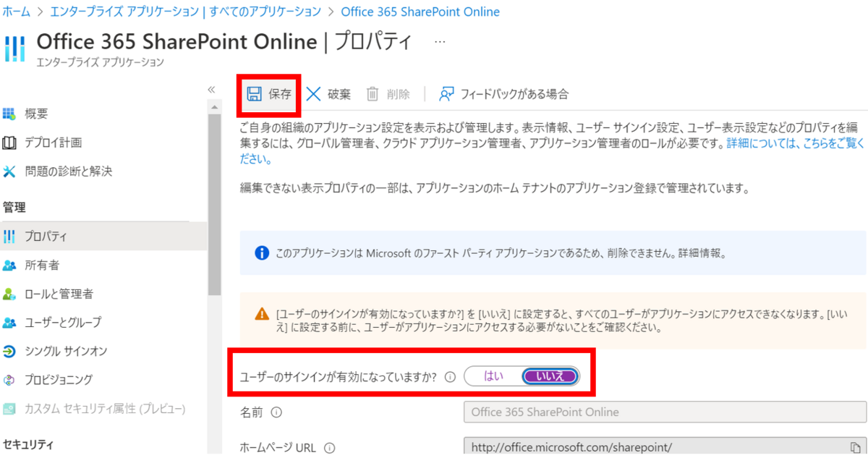Open the ellipsis more options beside title
Viewport: 868px width, 458px height.
(440, 43)
